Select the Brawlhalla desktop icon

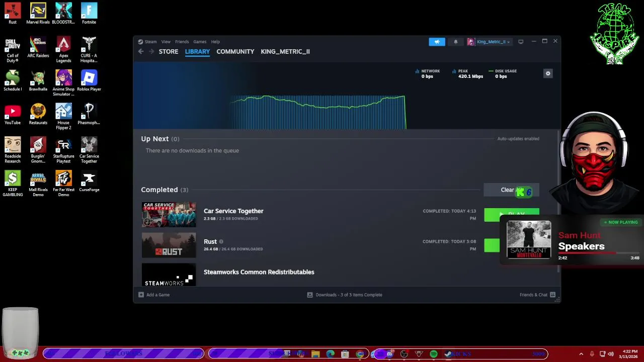click(38, 81)
